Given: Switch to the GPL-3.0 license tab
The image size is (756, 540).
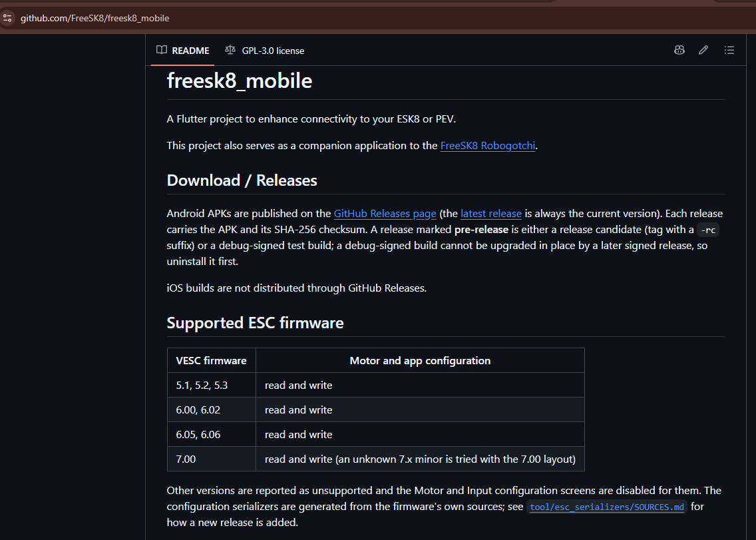Looking at the screenshot, I should [x=265, y=51].
